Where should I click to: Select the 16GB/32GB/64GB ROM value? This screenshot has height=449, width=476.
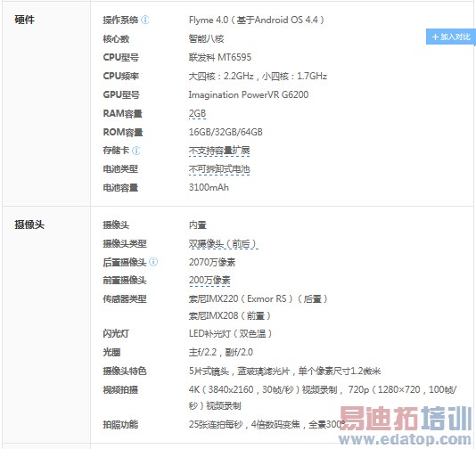[226, 132]
